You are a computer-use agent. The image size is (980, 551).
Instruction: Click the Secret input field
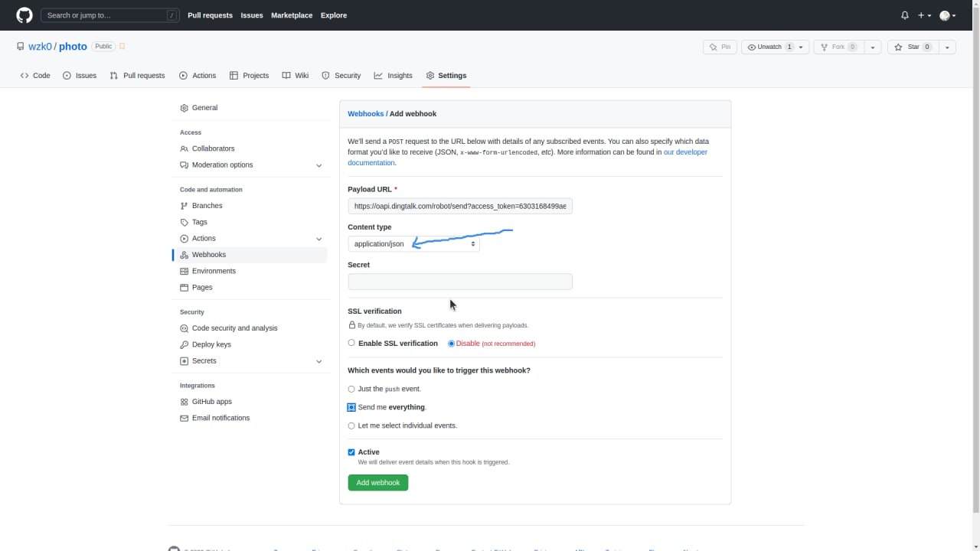point(460,282)
